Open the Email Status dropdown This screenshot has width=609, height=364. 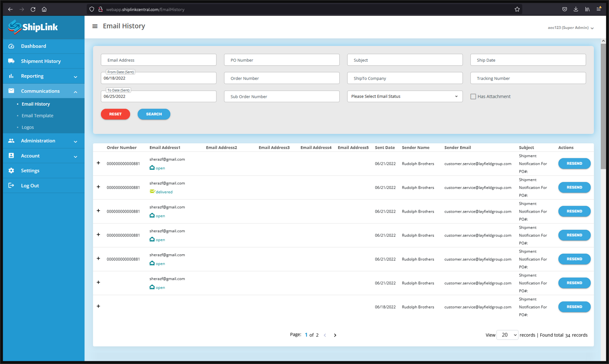(405, 97)
